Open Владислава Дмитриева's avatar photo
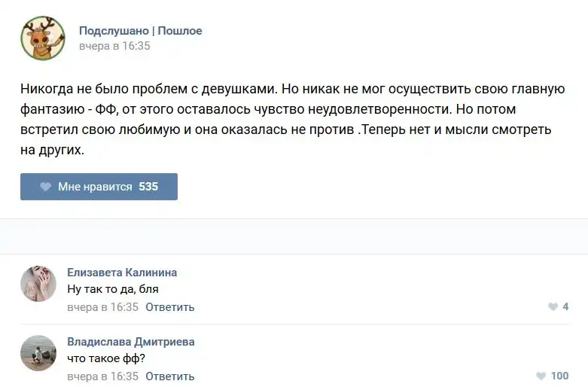The width and height of the screenshot is (588, 387). 38,353
